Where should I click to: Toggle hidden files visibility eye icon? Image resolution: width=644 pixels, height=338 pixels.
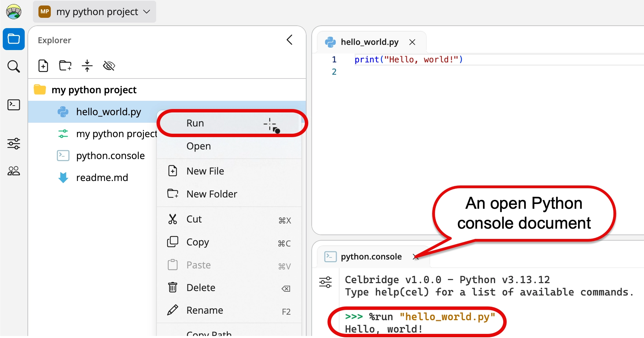pyautogui.click(x=109, y=65)
